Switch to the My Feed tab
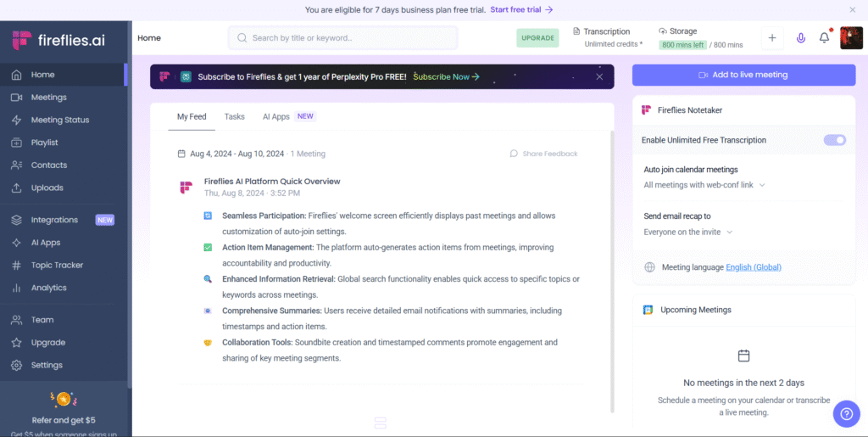The height and width of the screenshot is (437, 868). [x=192, y=117]
